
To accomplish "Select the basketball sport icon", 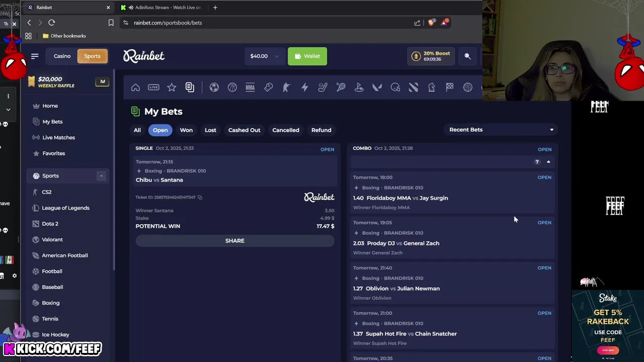I will pyautogui.click(x=232, y=87).
